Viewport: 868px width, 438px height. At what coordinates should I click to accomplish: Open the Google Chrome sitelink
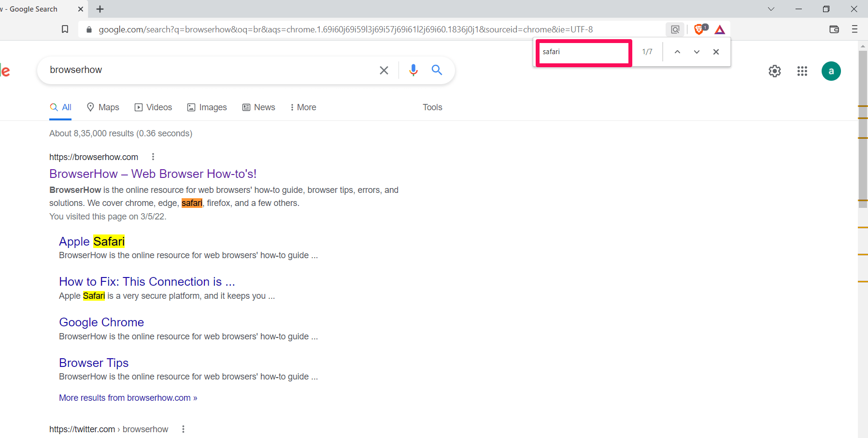[101, 322]
